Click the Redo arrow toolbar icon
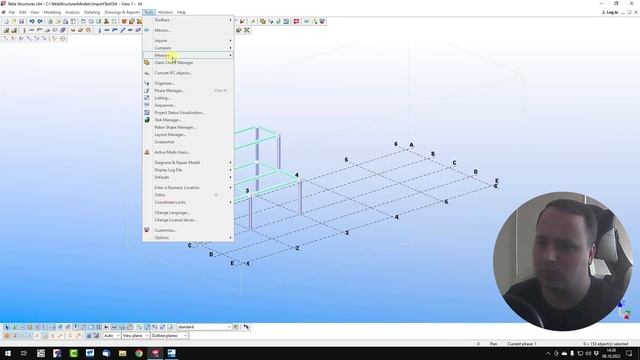Viewport: 640px width, 360px height. click(x=40, y=21)
